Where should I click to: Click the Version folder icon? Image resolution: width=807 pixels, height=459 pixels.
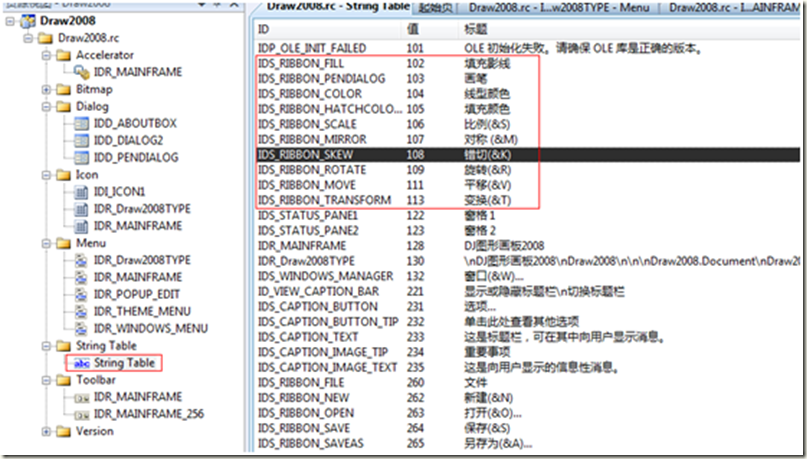pyautogui.click(x=63, y=431)
